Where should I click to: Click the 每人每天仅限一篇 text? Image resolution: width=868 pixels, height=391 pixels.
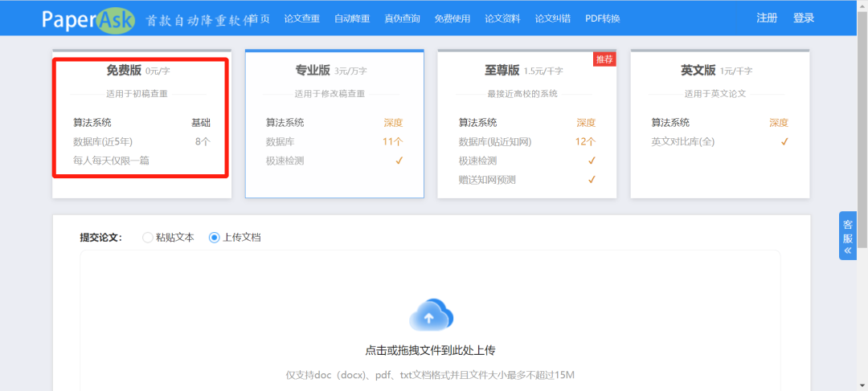pos(111,161)
